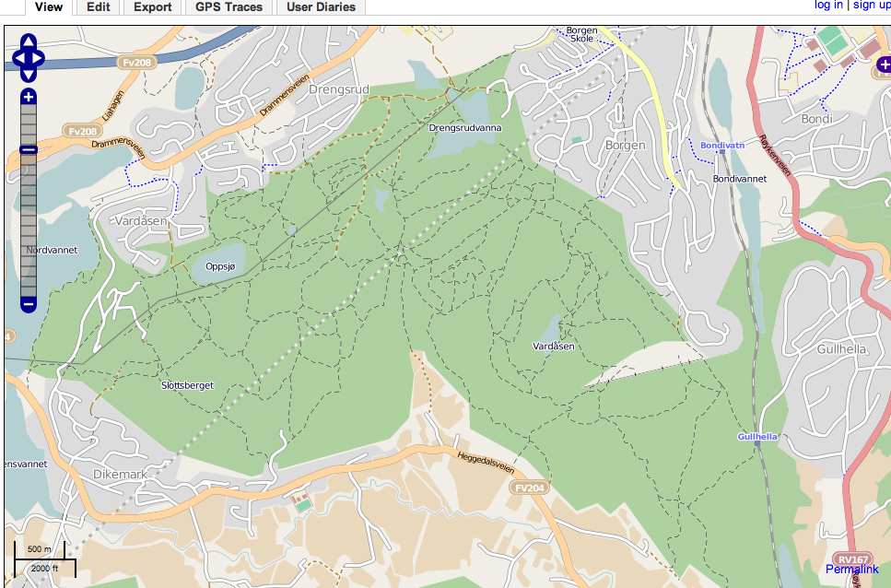Zoom in using the plus button

(28, 97)
